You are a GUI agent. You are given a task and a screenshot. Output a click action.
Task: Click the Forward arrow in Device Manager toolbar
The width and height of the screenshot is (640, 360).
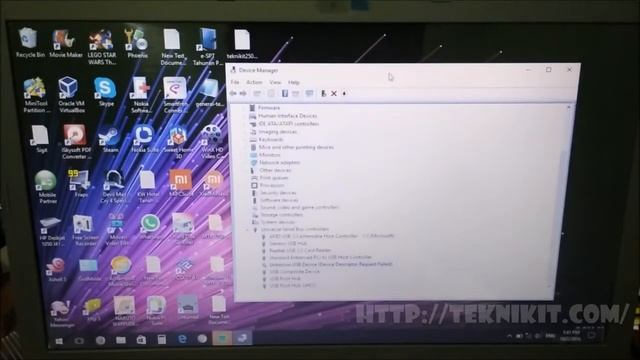(243, 93)
